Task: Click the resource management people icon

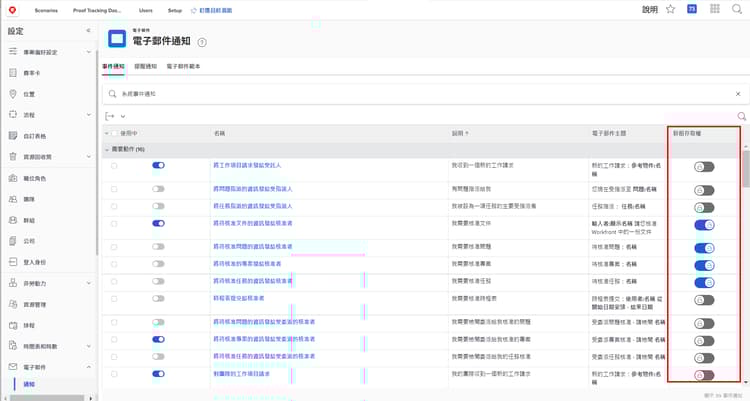Action: 13,304
